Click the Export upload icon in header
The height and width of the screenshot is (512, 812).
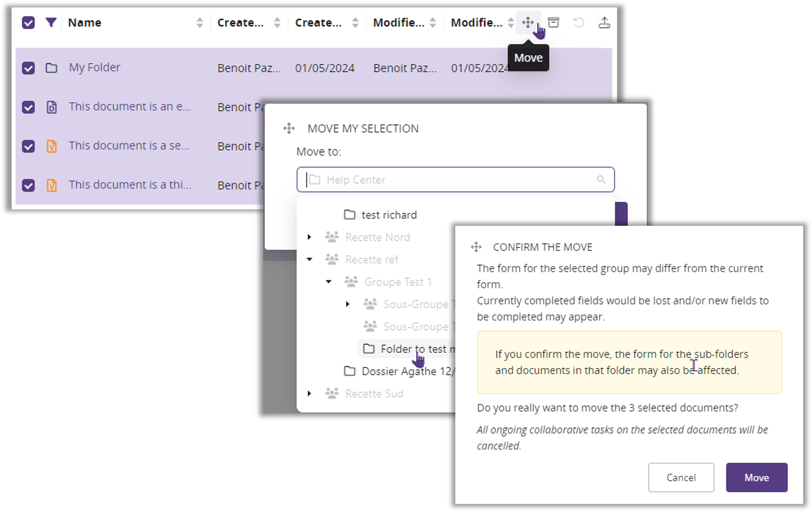[x=604, y=23]
